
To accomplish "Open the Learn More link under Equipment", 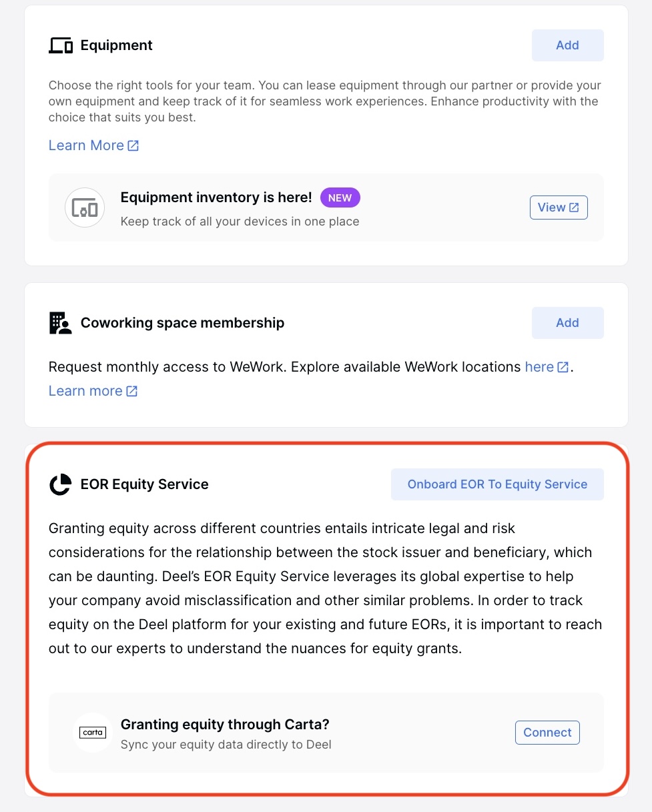I will pyautogui.click(x=86, y=145).
